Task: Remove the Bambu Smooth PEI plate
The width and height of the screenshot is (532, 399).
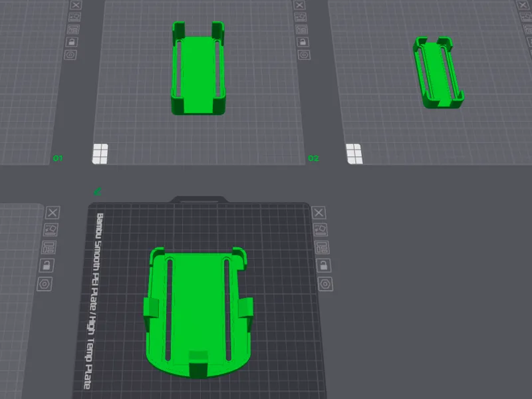Action: (x=319, y=213)
